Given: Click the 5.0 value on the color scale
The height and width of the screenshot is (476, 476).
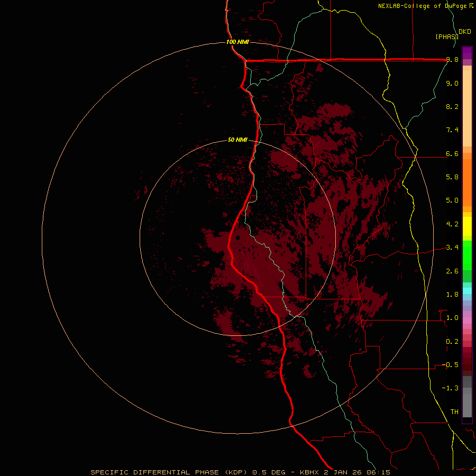Looking at the screenshot, I should click(x=452, y=200).
